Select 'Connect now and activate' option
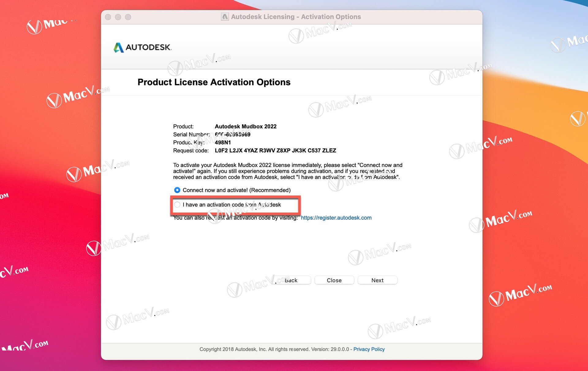 [177, 190]
